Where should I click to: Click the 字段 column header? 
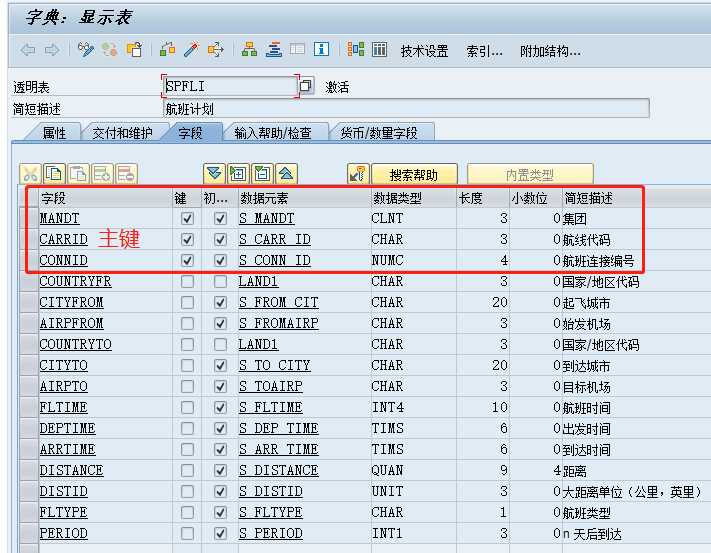point(105,198)
